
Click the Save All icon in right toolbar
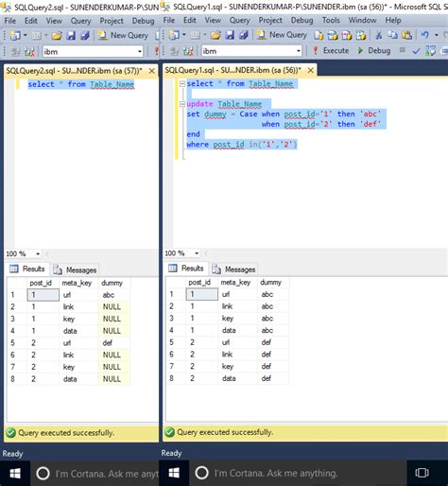pyautogui.click(x=243, y=35)
